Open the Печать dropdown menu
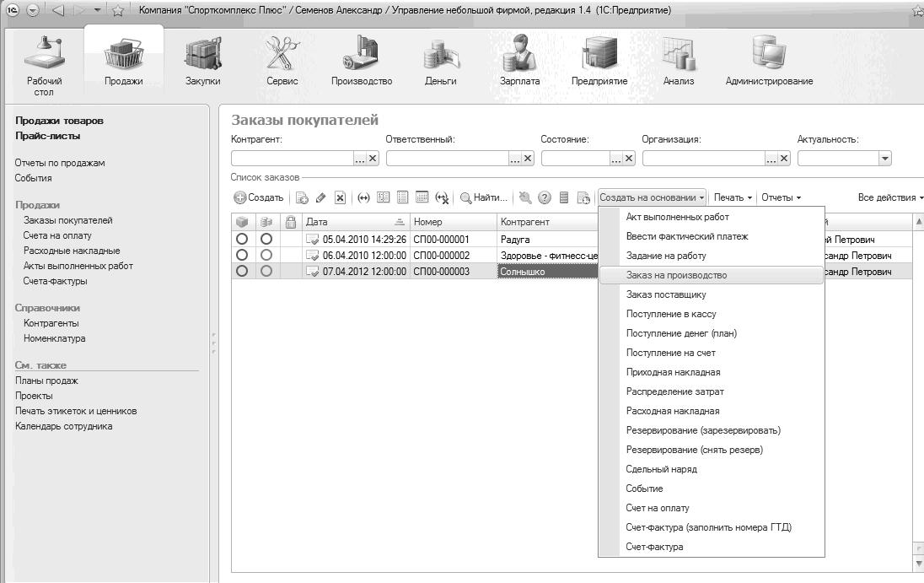Screen dimensions: 924x583 732,198
